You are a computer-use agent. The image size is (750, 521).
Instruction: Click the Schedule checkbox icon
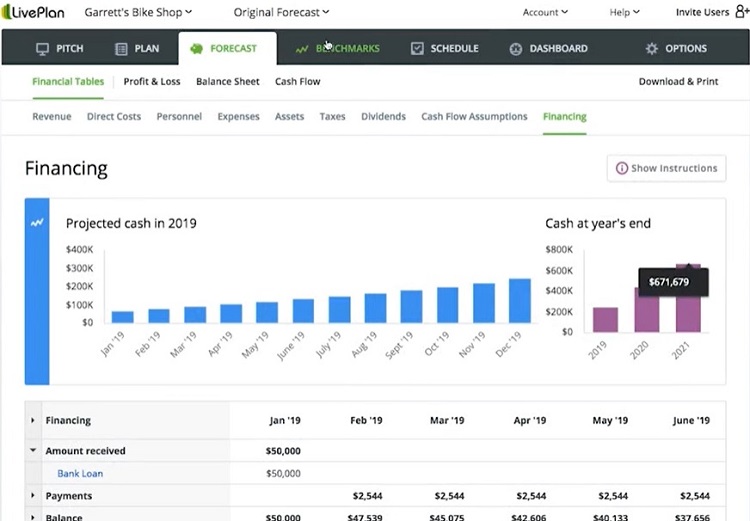(417, 48)
